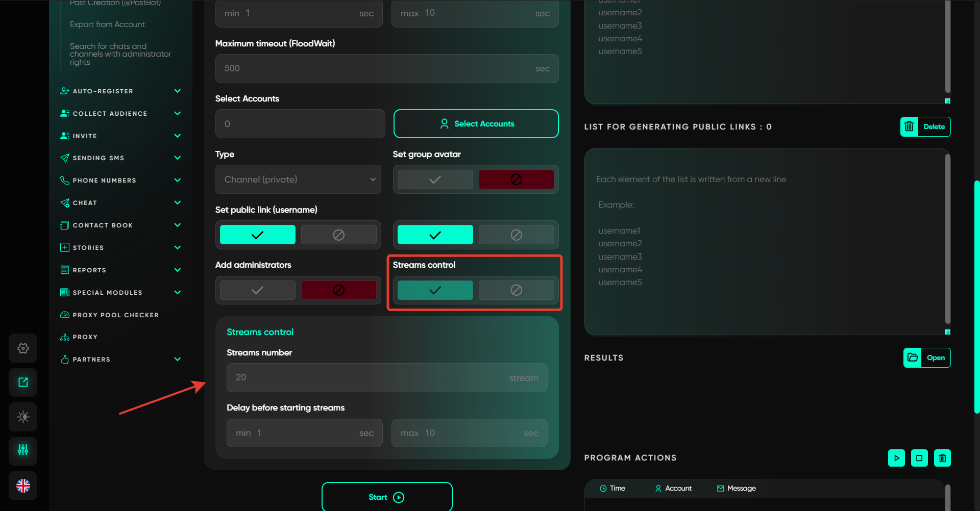Open the Type dropdown Channel (private)

[298, 180]
